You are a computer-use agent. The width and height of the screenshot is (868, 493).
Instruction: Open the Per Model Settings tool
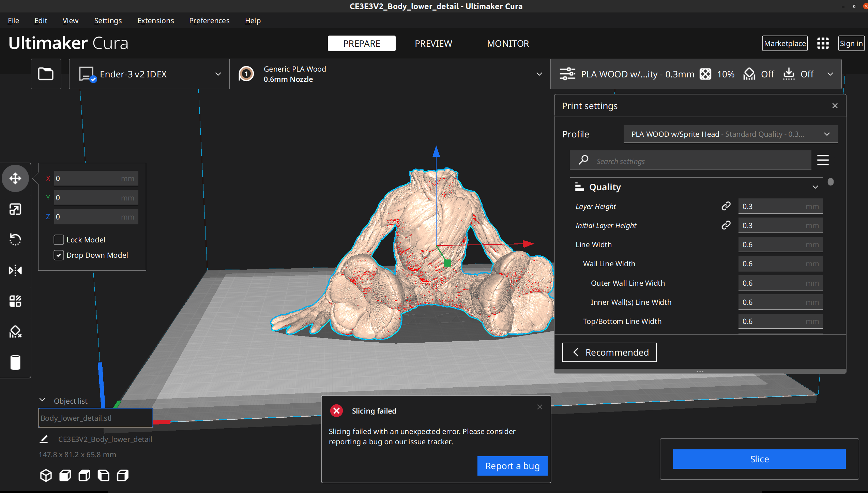pyautogui.click(x=15, y=301)
